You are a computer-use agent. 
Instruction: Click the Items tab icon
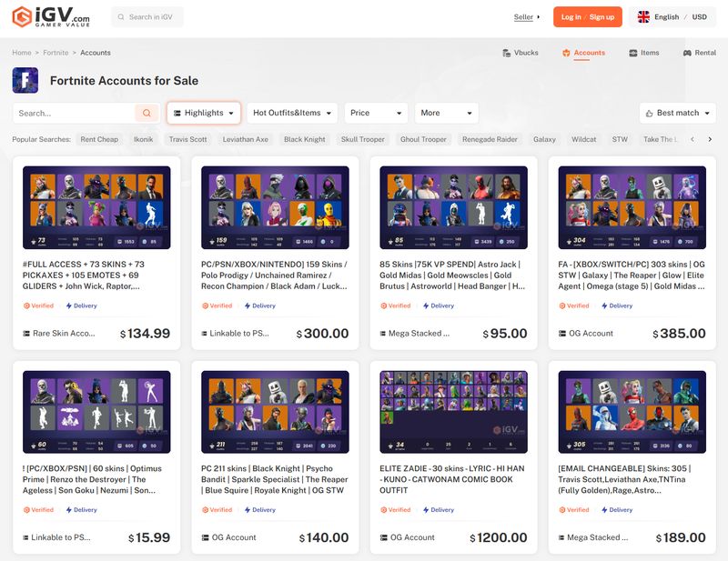click(x=632, y=53)
